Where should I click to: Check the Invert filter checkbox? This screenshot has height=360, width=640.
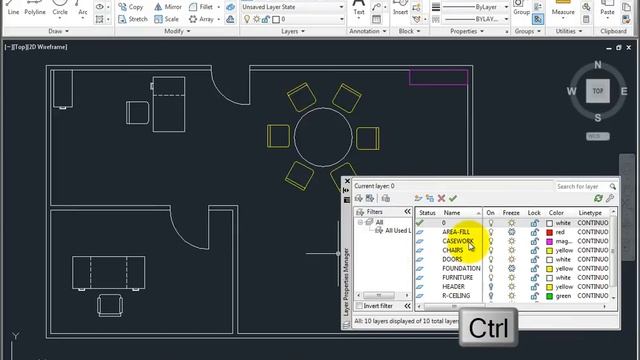(x=359, y=306)
